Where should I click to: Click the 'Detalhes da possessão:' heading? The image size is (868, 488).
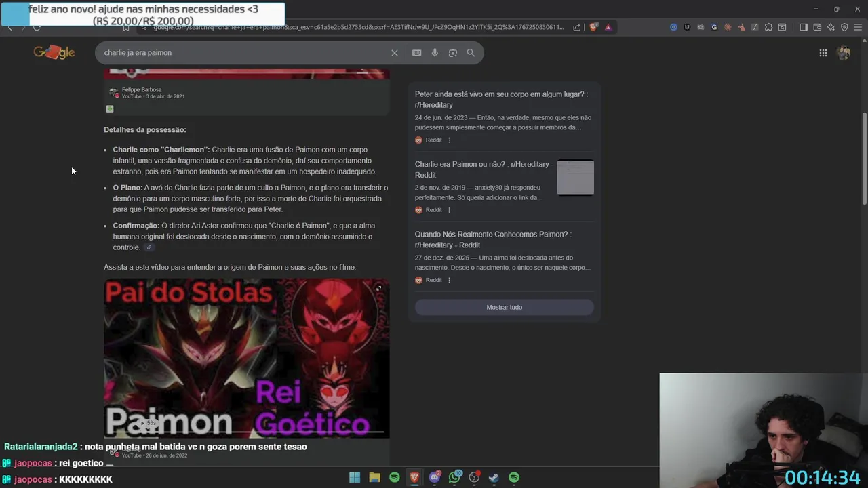coord(144,129)
